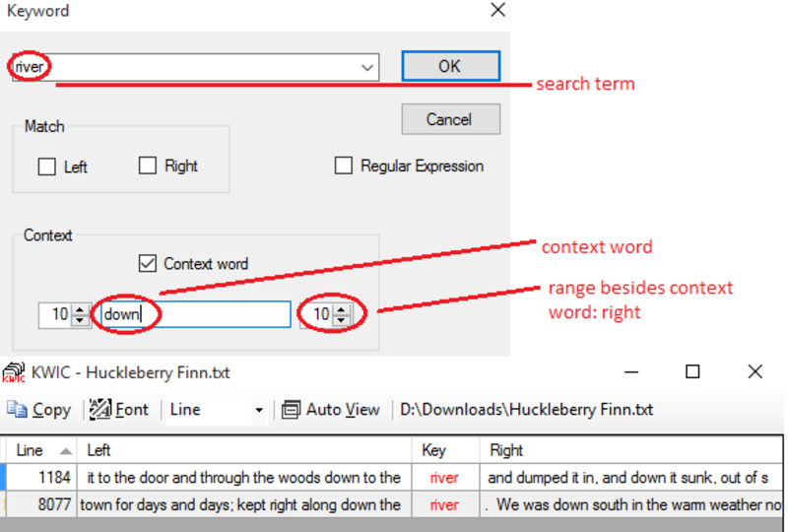The height and width of the screenshot is (532, 788).
Task: Enable the Left match checkbox
Action: pyautogui.click(x=47, y=166)
